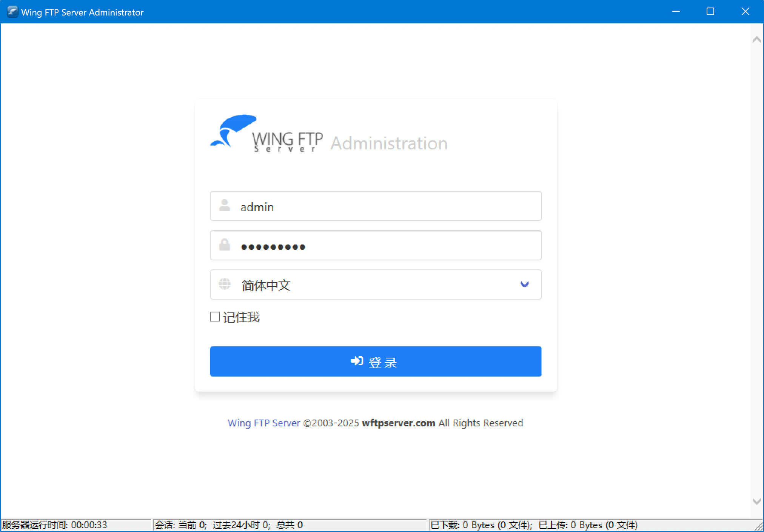
Task: Click the scrollbar up arrow
Action: click(756, 40)
